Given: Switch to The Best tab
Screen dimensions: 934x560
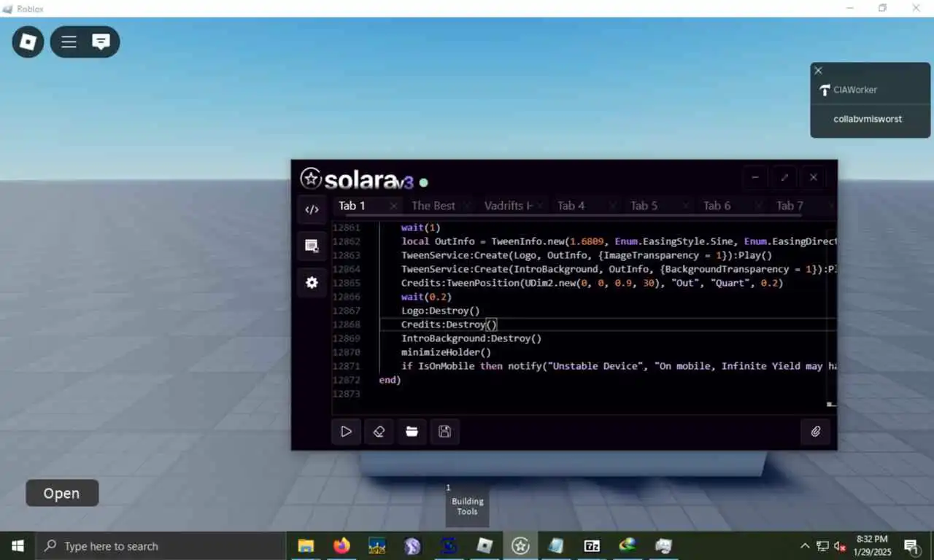Looking at the screenshot, I should (433, 206).
